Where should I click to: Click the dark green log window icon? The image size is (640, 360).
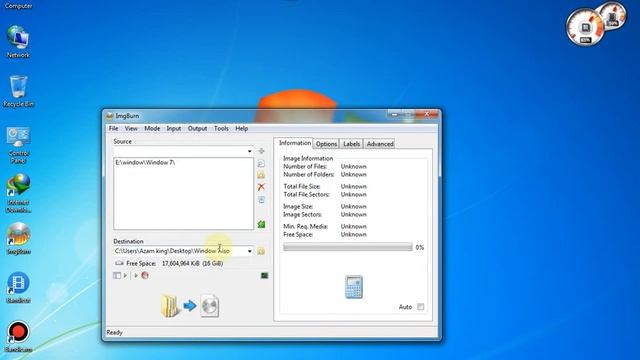tap(264, 276)
